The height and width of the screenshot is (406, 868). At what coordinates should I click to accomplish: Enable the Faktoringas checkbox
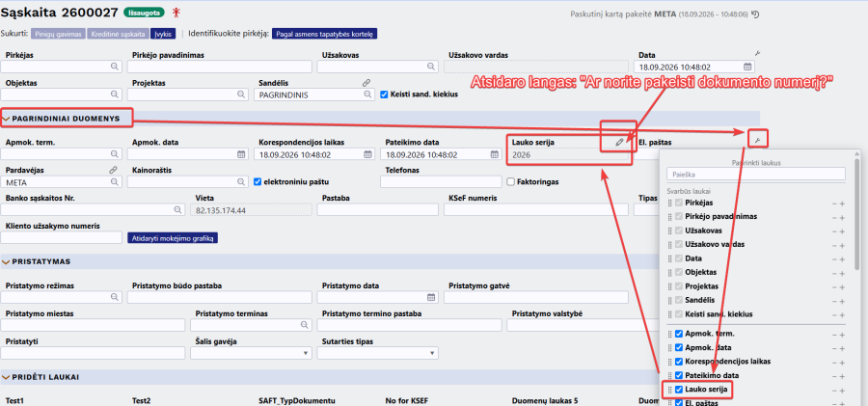coord(510,181)
